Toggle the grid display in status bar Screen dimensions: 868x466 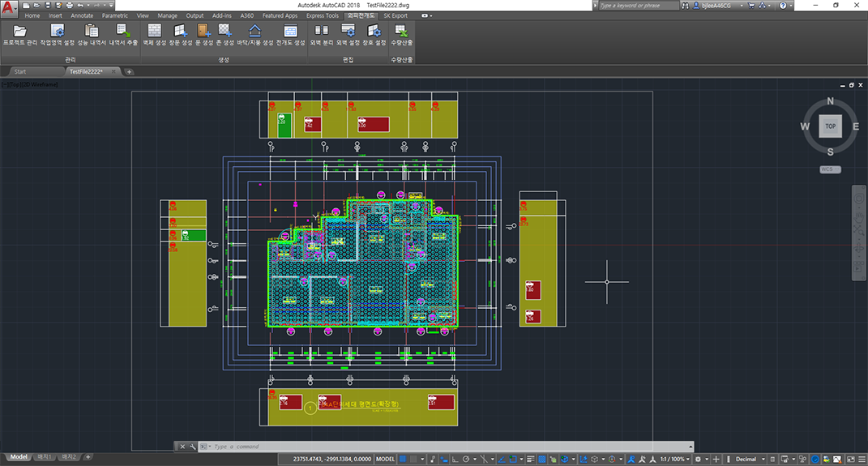pos(403,459)
